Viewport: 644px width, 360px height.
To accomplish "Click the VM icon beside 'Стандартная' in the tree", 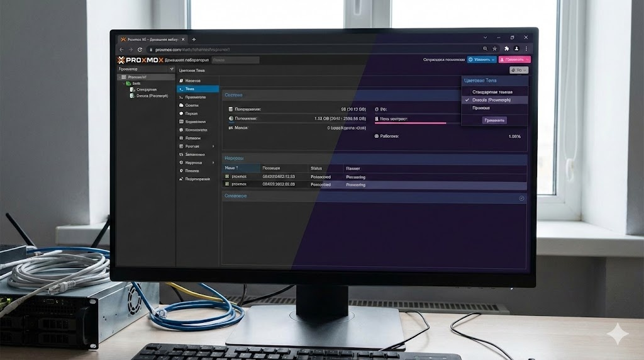I will 132,89.
